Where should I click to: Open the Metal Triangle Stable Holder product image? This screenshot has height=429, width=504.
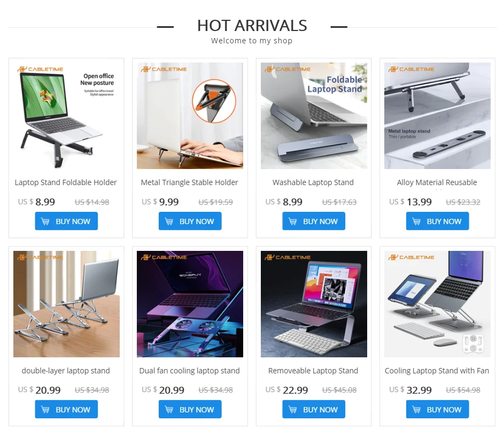pos(190,116)
